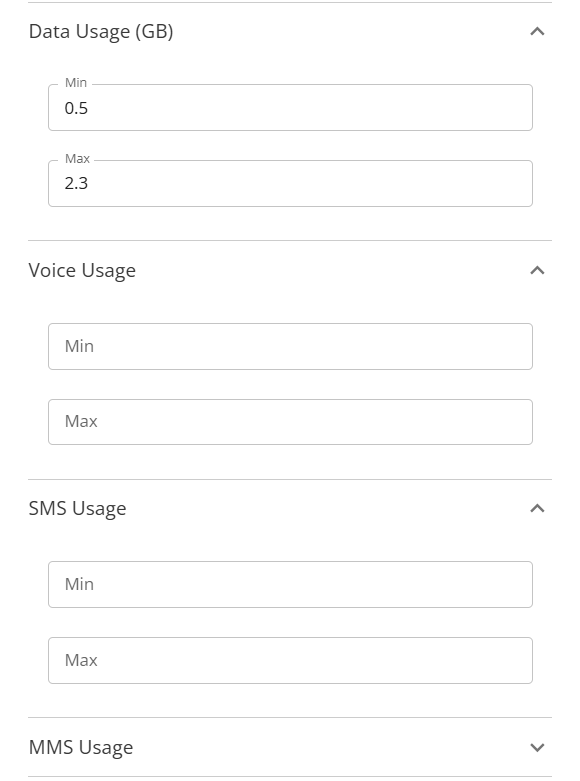Collapse the Voice Usage section chevron
Screen dimensions: 580x781
pos(537,270)
